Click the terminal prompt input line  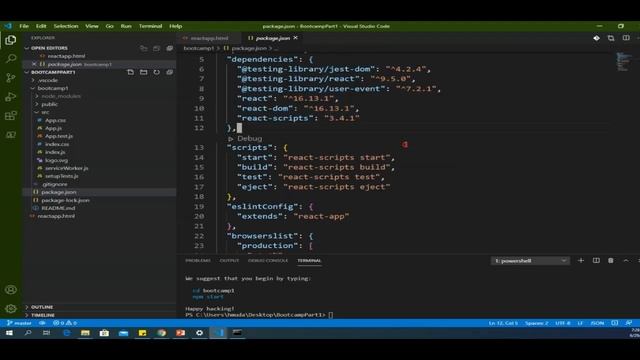coord(259,315)
